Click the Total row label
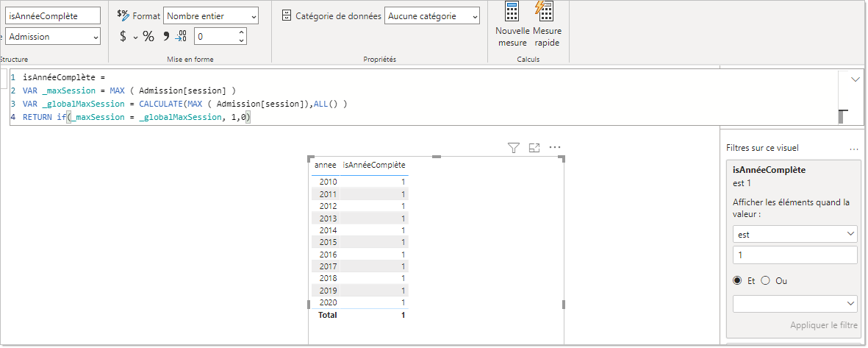868x348 pixels. (x=327, y=315)
